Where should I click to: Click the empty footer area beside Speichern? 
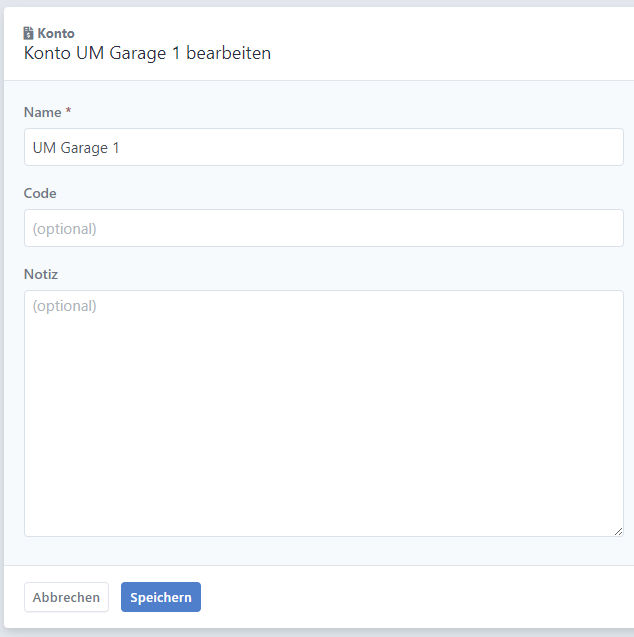tap(406, 597)
